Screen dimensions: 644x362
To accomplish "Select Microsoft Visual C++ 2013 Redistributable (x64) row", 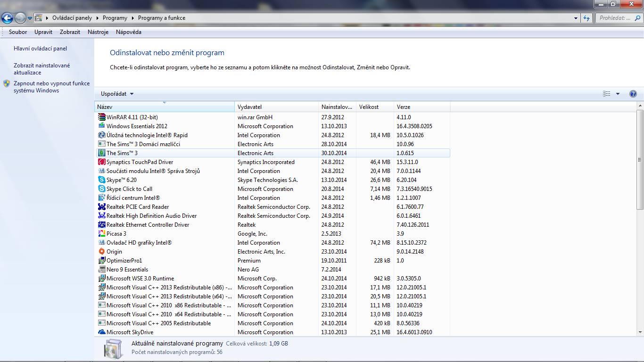I will point(272,296).
